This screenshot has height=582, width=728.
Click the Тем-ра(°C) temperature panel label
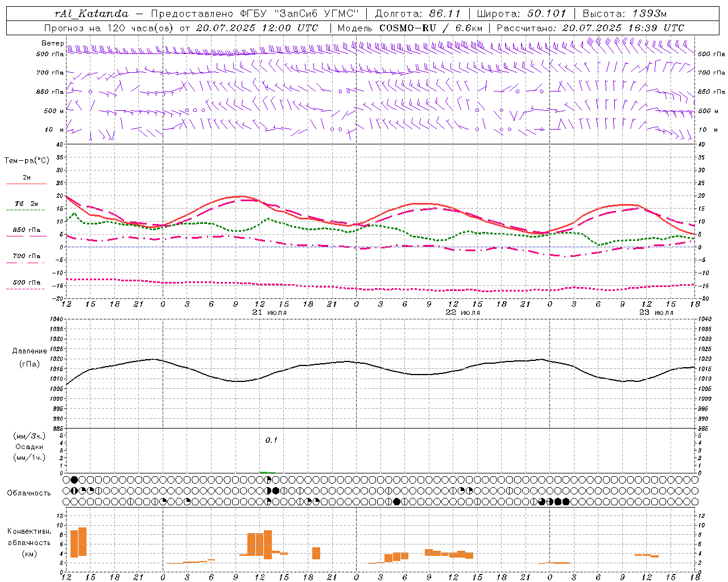click(x=27, y=161)
